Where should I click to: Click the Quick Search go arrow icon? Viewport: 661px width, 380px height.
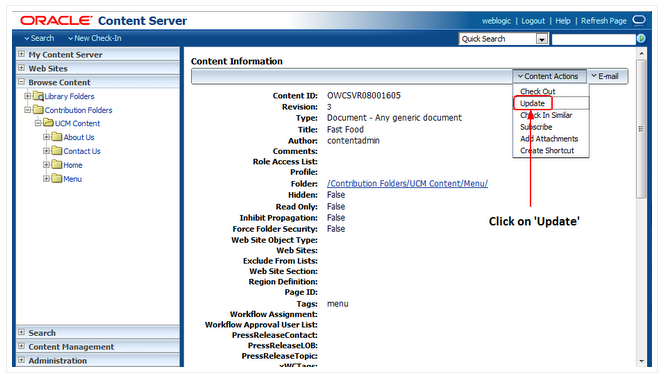coord(641,38)
